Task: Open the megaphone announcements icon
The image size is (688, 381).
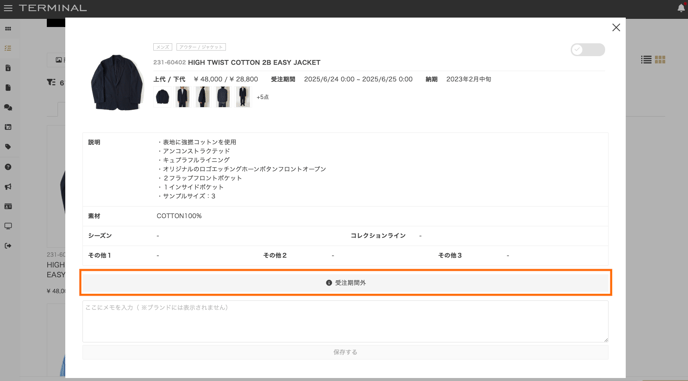Action: point(8,187)
